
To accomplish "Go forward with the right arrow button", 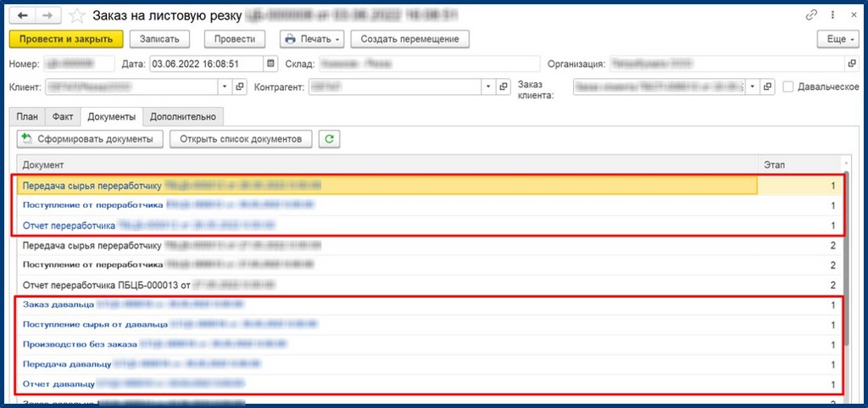I will click(x=48, y=15).
